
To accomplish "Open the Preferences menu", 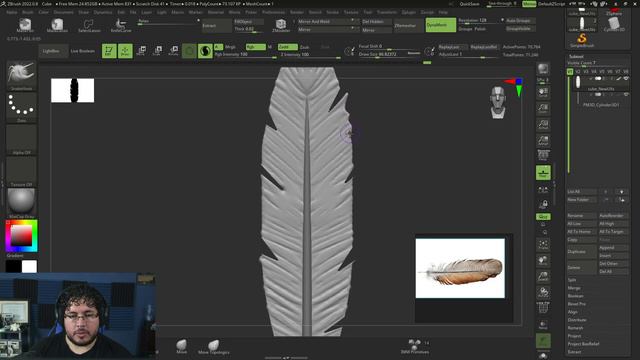I will 273,12.
